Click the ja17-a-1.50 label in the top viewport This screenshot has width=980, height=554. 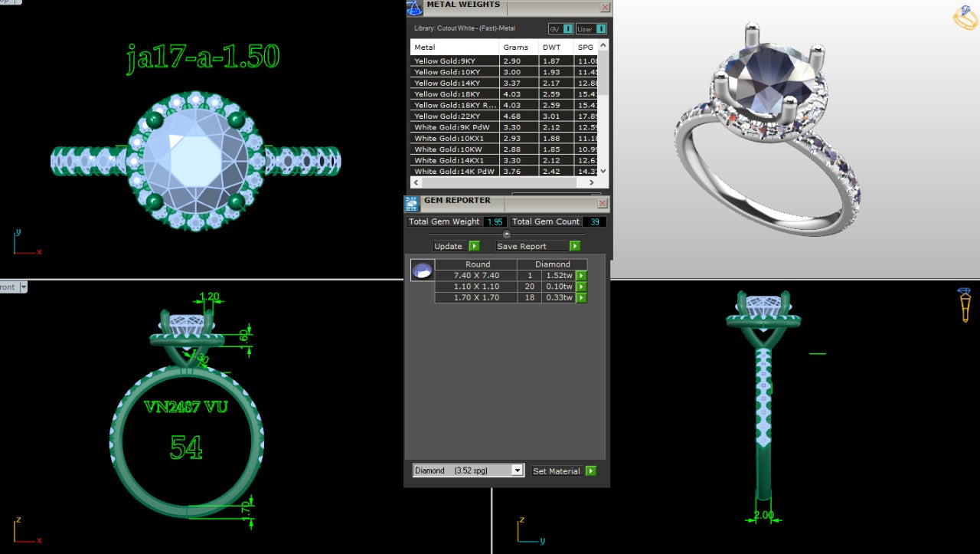pyautogui.click(x=203, y=57)
